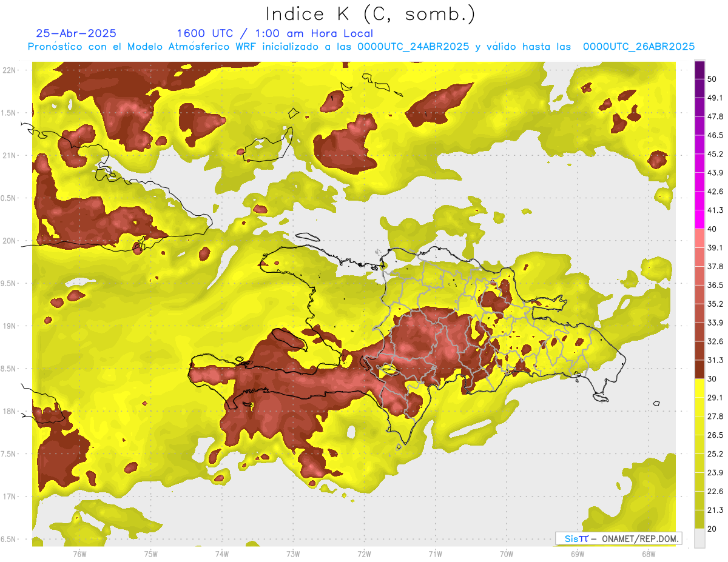Click the "75W" longitude label
728x562 pixels.
pos(150,554)
